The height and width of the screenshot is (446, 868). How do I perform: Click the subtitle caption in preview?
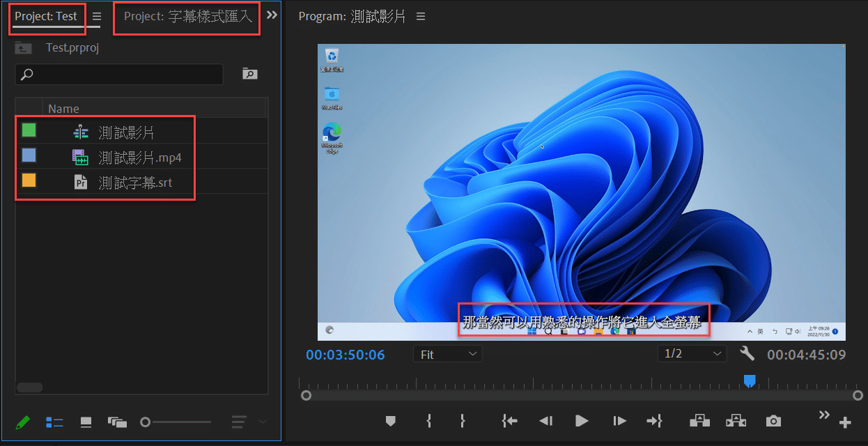582,322
